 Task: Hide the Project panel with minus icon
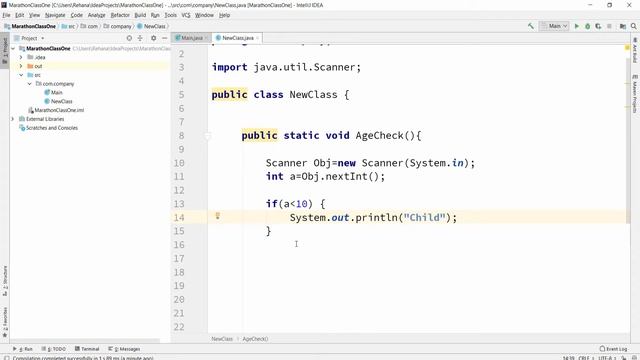click(164, 38)
